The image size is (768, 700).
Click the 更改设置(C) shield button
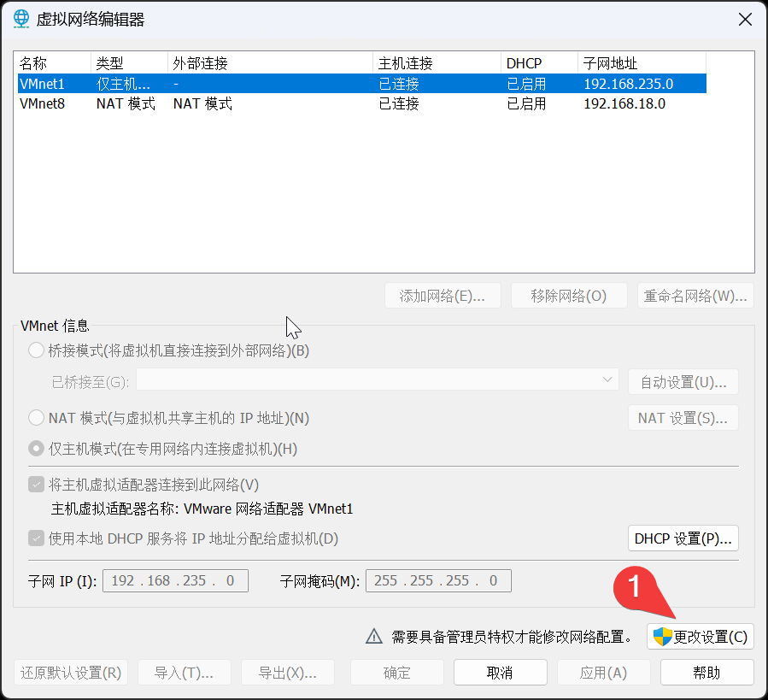pos(700,637)
